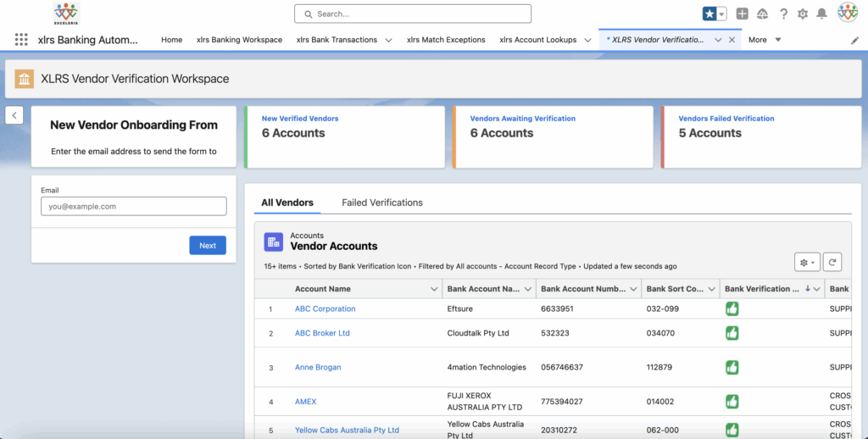Click the thumbs-up icon for AMEX
868x439 pixels.
point(732,402)
